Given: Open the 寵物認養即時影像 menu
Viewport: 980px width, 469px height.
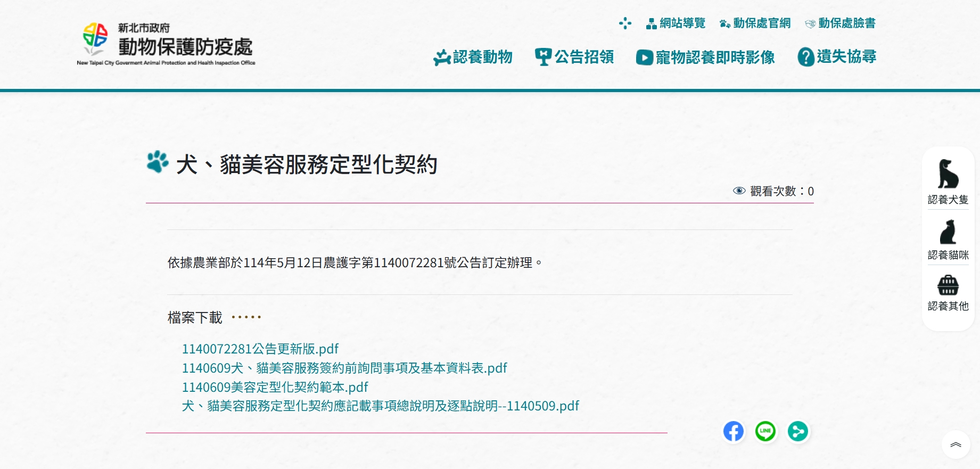Looking at the screenshot, I should 705,57.
